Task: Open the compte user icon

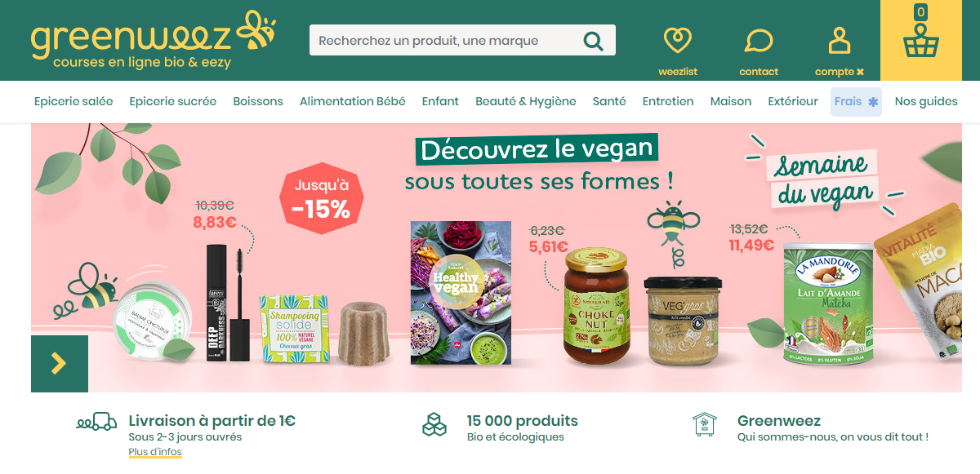Action: [x=840, y=39]
